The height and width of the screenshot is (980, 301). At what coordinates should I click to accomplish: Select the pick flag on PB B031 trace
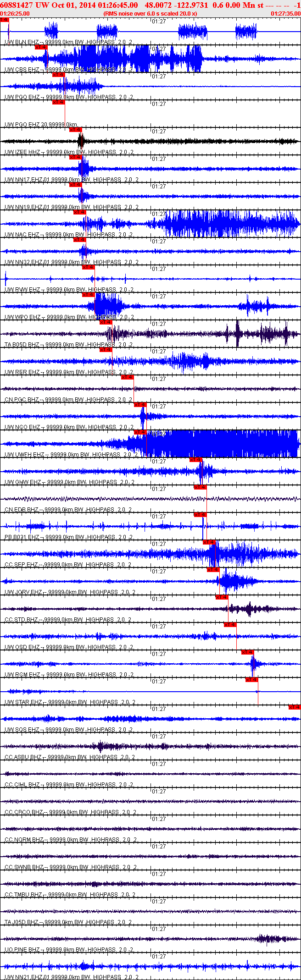[200, 515]
